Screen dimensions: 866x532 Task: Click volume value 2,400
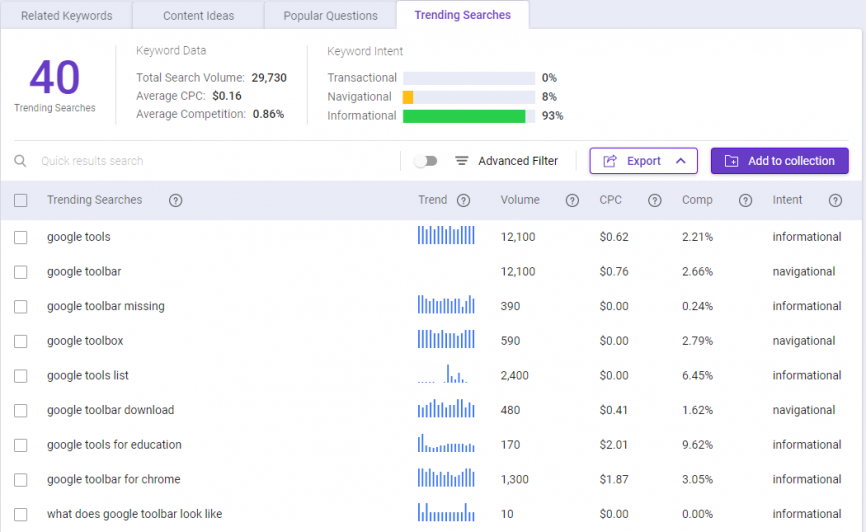pyautogui.click(x=514, y=376)
